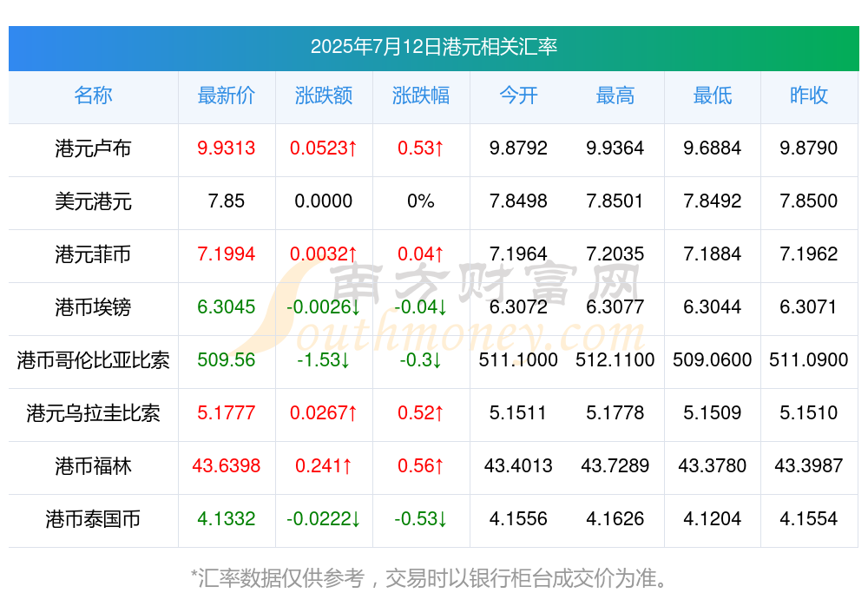
Task: Click the 今开 column header
Action: [518, 96]
